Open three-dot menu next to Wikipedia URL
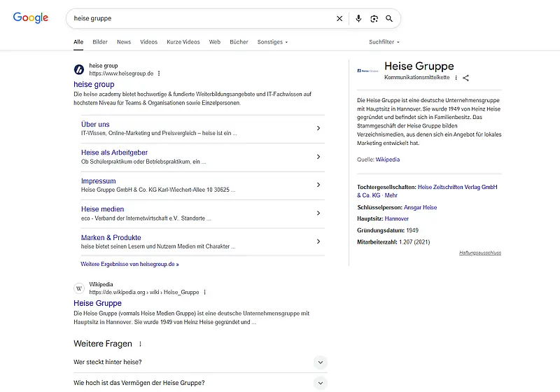The height and width of the screenshot is (392, 560). (x=204, y=292)
